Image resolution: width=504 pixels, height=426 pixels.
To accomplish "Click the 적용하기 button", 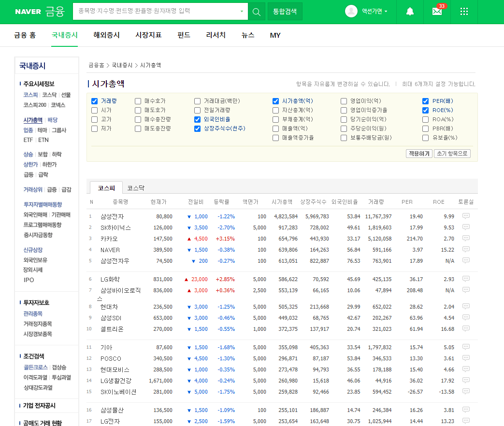I will coord(419,154).
